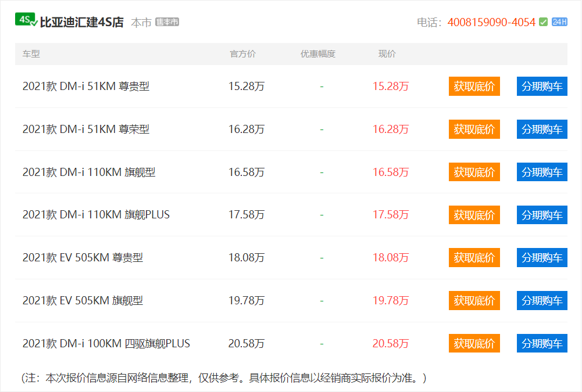Screen dimensions: 582x392
Task: Click the red current price 16.58万
Action: [x=391, y=172]
